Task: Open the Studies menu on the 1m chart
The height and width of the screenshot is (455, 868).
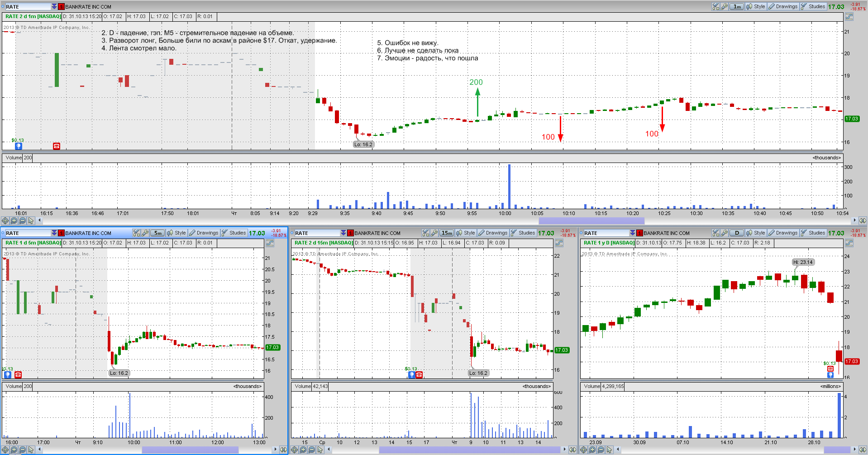Action: point(813,6)
